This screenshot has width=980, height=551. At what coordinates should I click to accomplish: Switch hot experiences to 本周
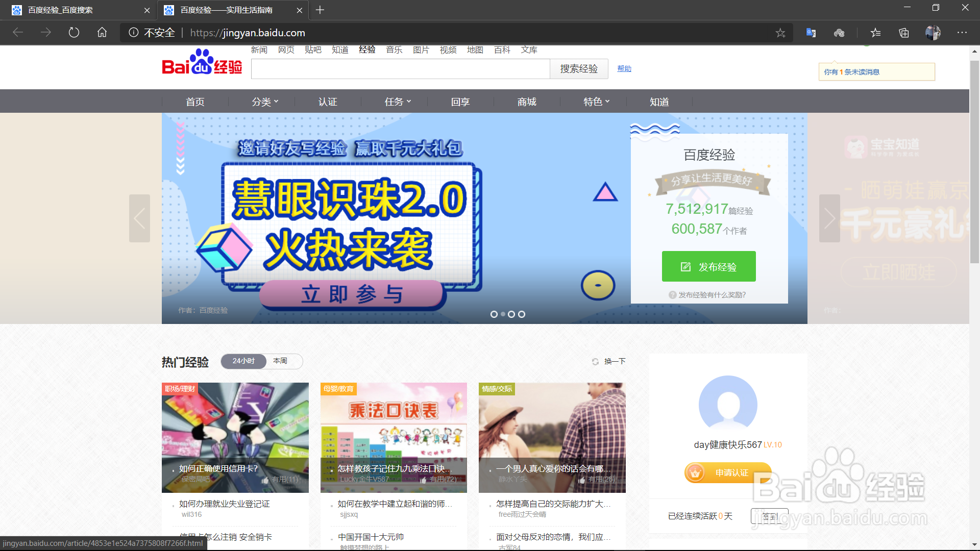coord(280,361)
